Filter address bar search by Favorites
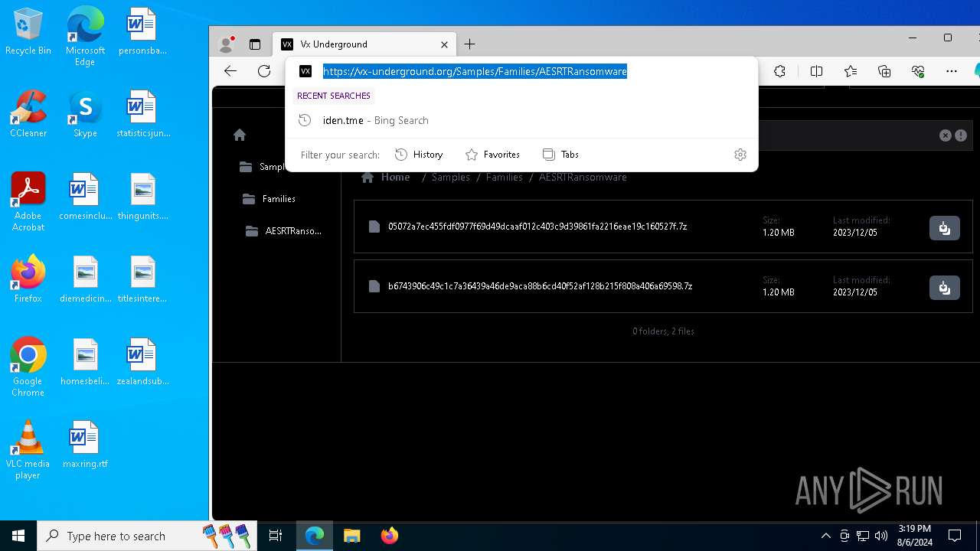This screenshot has width=980, height=551. (492, 155)
